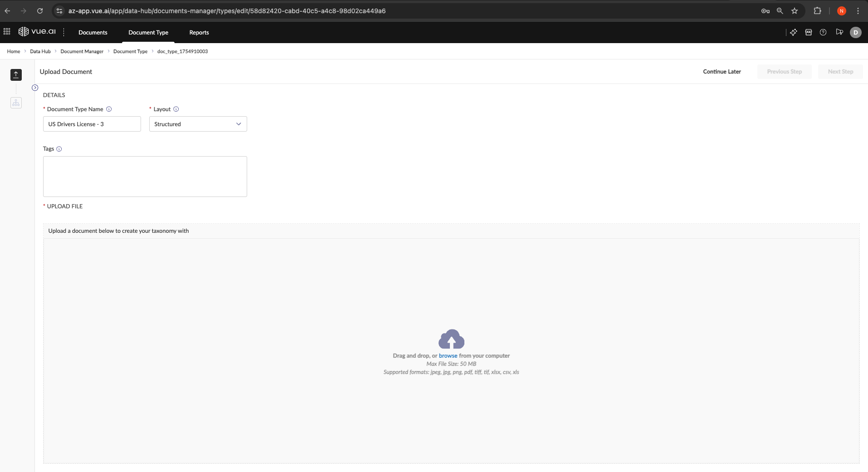Open the AI assistant sparkle icon
The height and width of the screenshot is (472, 868).
(793, 32)
